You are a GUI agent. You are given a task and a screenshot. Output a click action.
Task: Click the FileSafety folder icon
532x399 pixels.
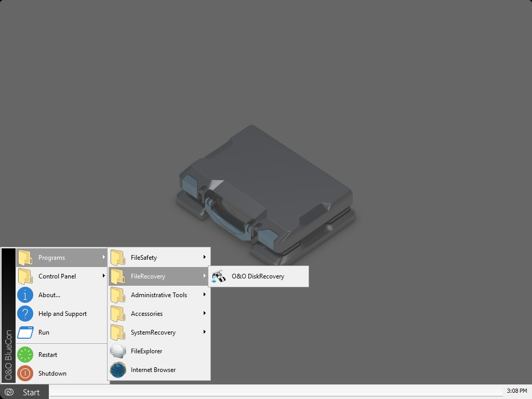click(x=118, y=258)
